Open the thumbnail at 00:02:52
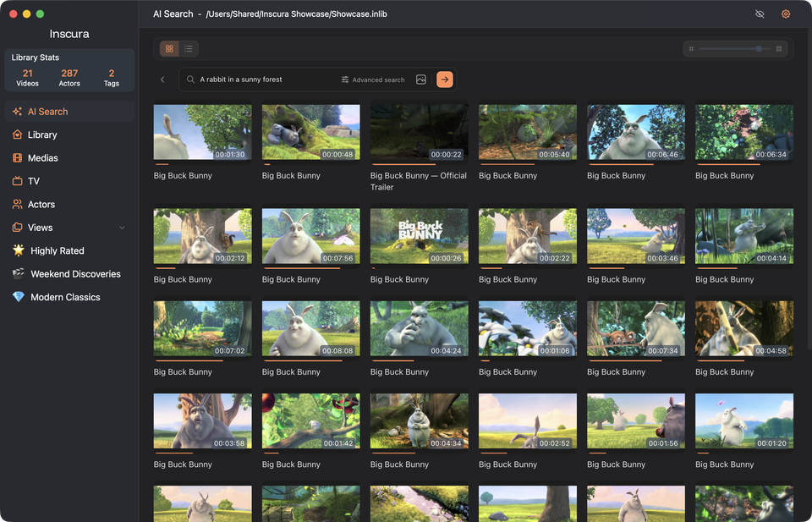This screenshot has height=522, width=812. (x=528, y=421)
